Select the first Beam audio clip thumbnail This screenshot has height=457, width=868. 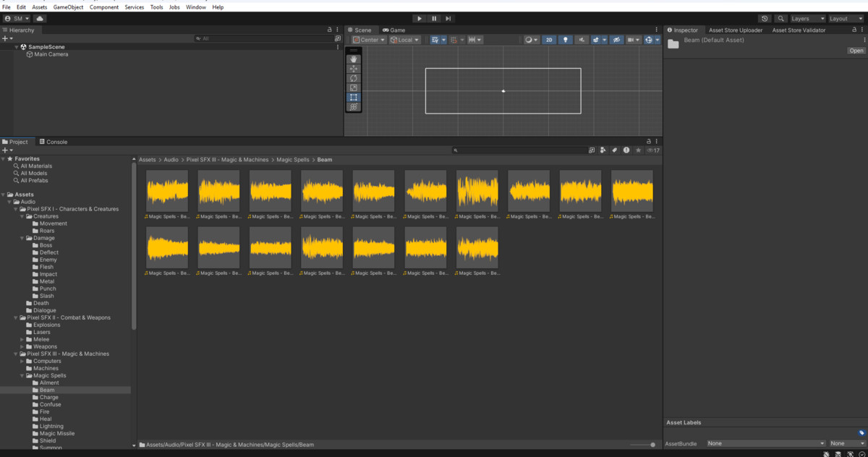(x=167, y=190)
